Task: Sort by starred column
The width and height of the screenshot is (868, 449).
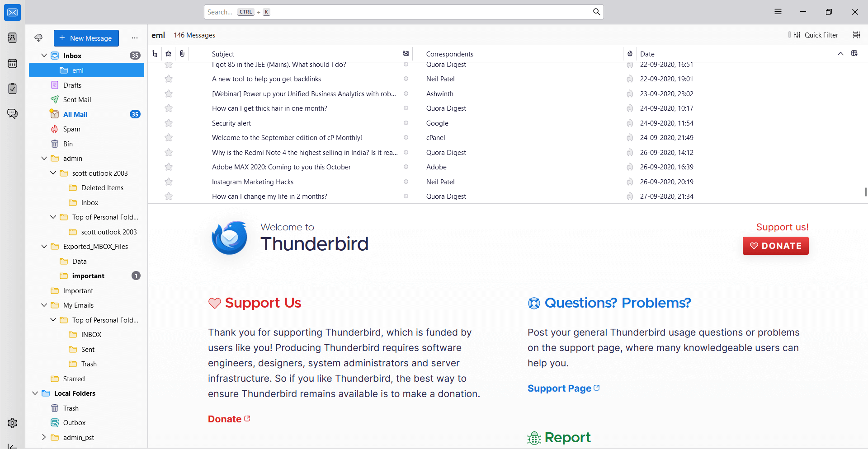Action: (169, 54)
